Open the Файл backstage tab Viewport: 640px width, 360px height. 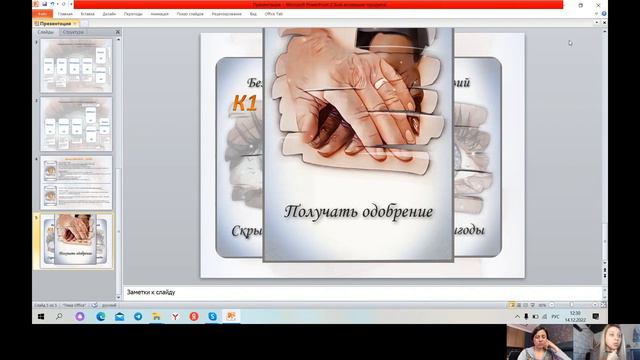[42, 14]
